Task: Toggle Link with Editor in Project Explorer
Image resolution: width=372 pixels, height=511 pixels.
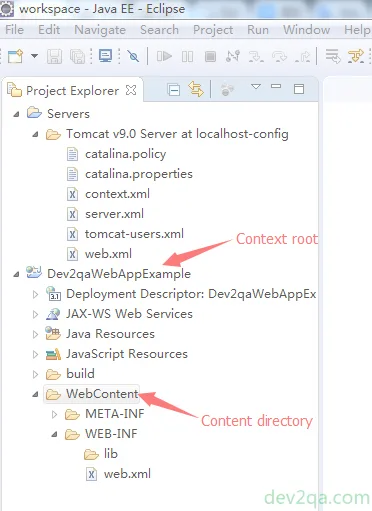Action: pyautogui.click(x=196, y=89)
